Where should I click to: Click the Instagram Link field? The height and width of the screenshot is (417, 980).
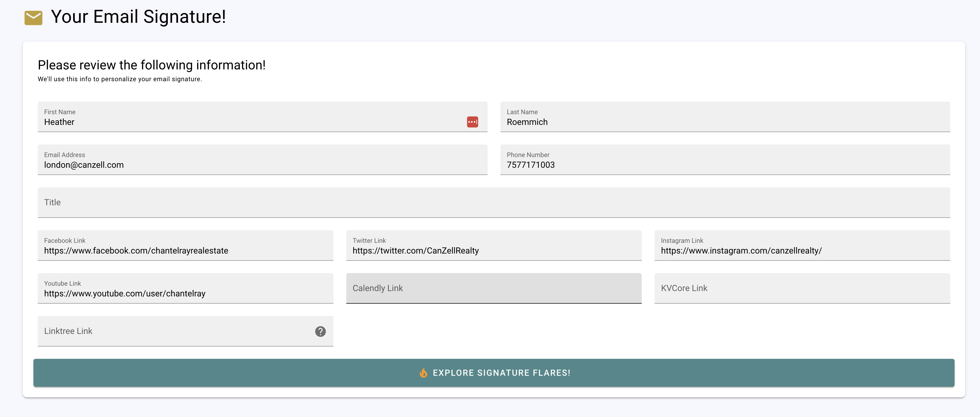click(802, 245)
